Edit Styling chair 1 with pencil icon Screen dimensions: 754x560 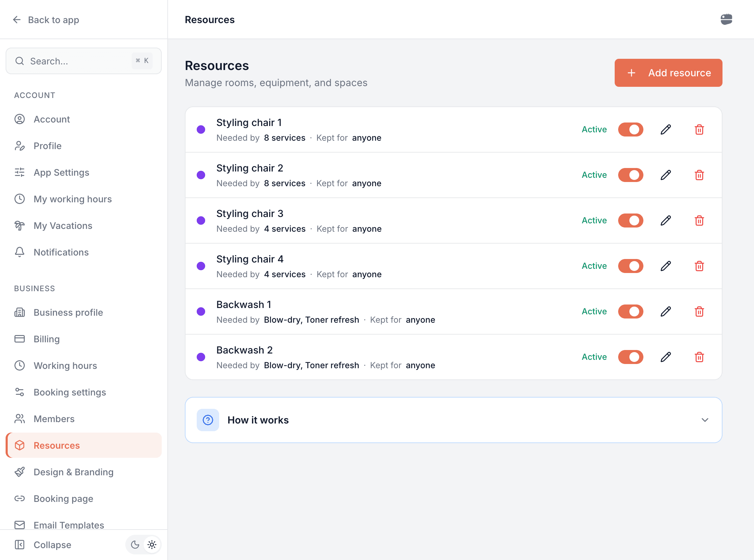point(666,129)
